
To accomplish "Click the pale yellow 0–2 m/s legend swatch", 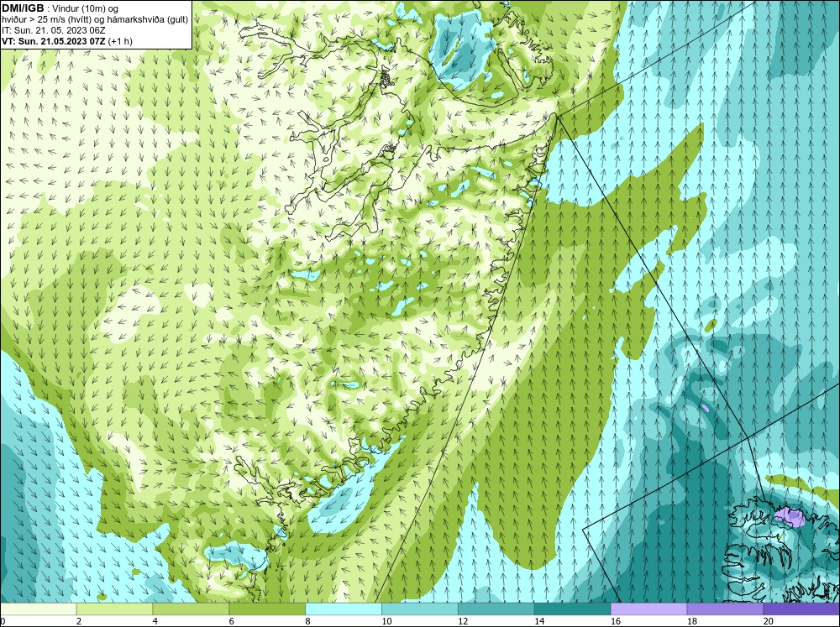I will [x=38, y=609].
